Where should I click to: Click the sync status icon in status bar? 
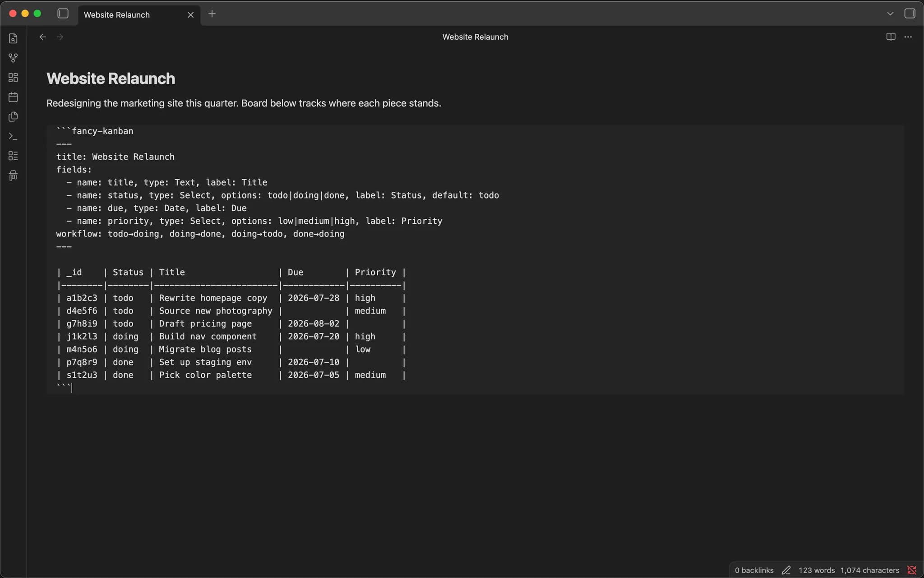point(912,570)
